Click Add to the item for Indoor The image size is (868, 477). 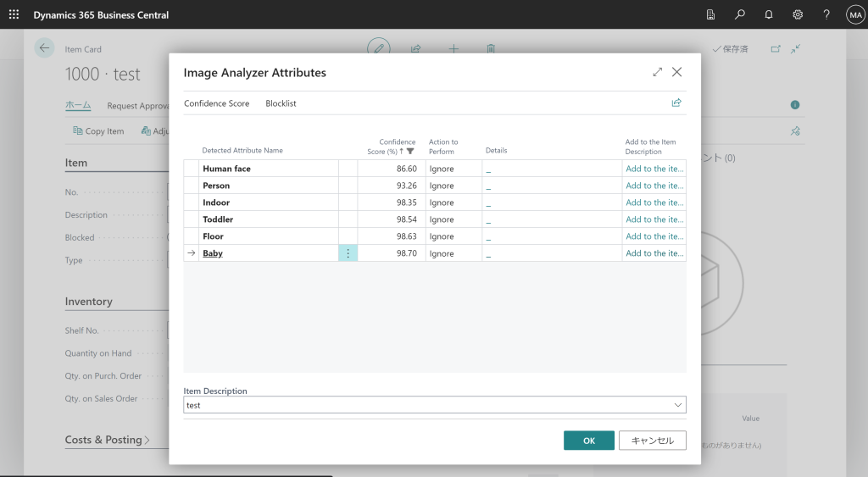click(654, 202)
